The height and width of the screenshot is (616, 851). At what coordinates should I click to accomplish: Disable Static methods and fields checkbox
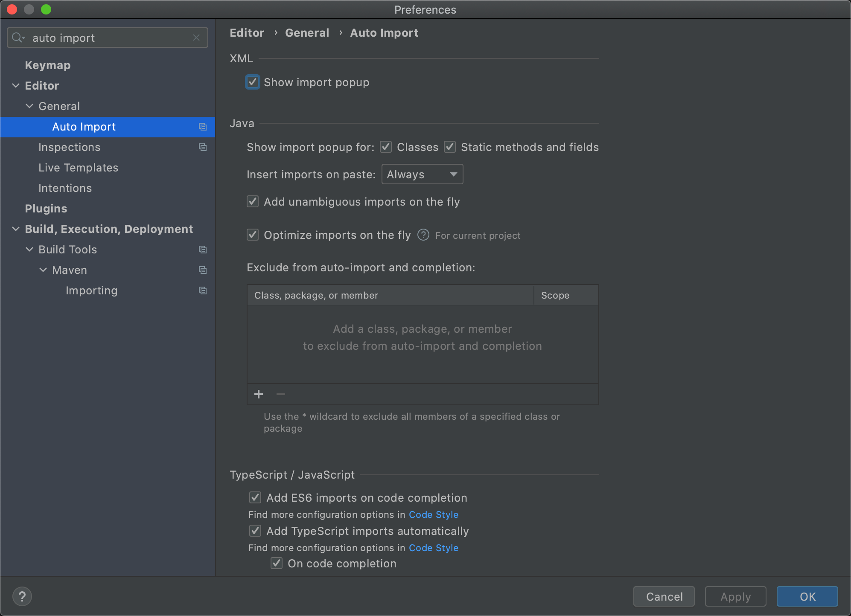point(450,147)
